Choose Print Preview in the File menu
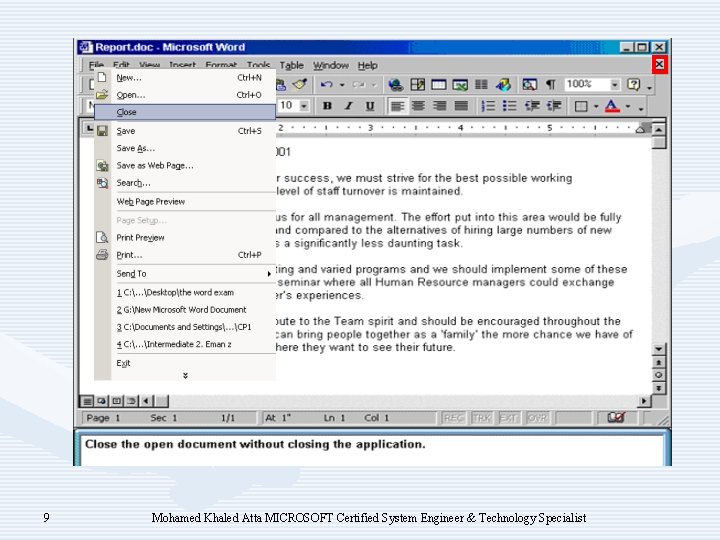 pos(185,238)
